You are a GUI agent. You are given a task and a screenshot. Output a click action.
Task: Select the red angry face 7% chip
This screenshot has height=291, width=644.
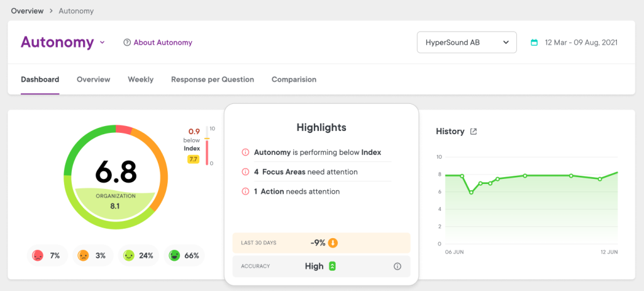point(45,256)
